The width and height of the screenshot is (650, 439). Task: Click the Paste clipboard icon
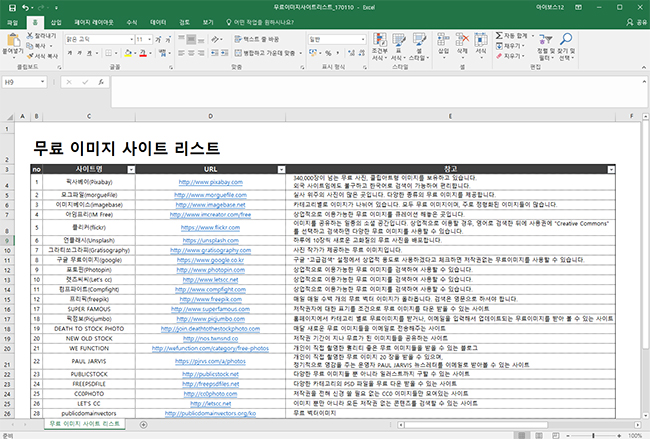point(13,41)
